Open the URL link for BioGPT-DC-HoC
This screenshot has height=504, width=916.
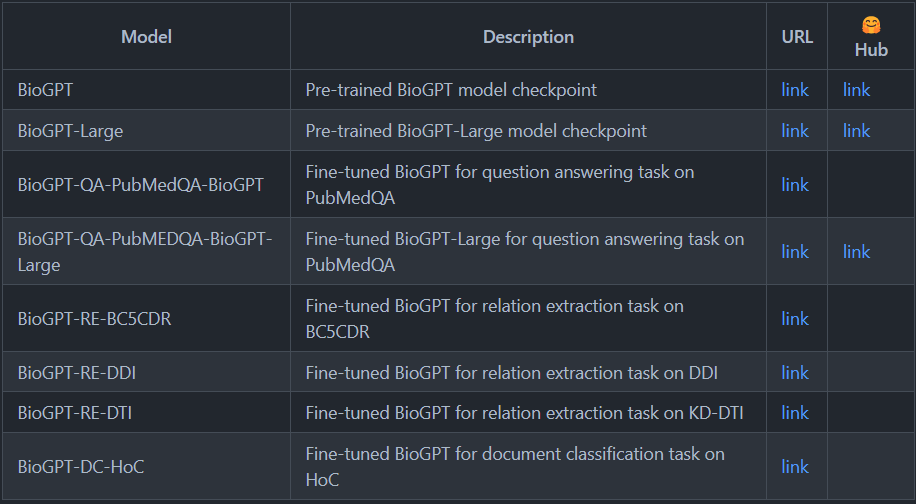pos(795,467)
